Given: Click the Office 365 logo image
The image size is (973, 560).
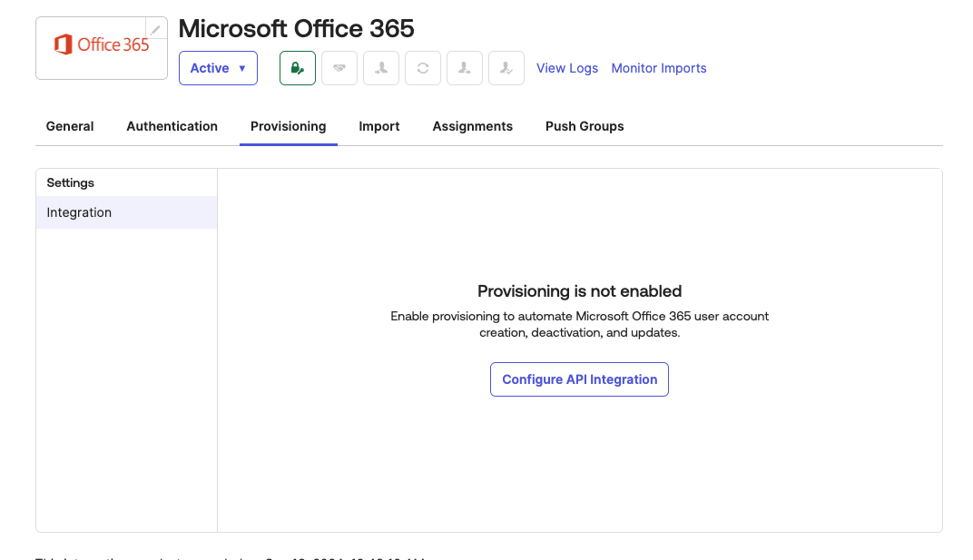Looking at the screenshot, I should pyautogui.click(x=102, y=44).
